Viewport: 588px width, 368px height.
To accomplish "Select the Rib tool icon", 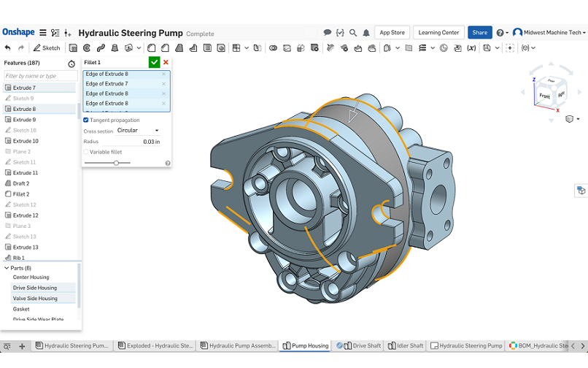I will 193,47.
